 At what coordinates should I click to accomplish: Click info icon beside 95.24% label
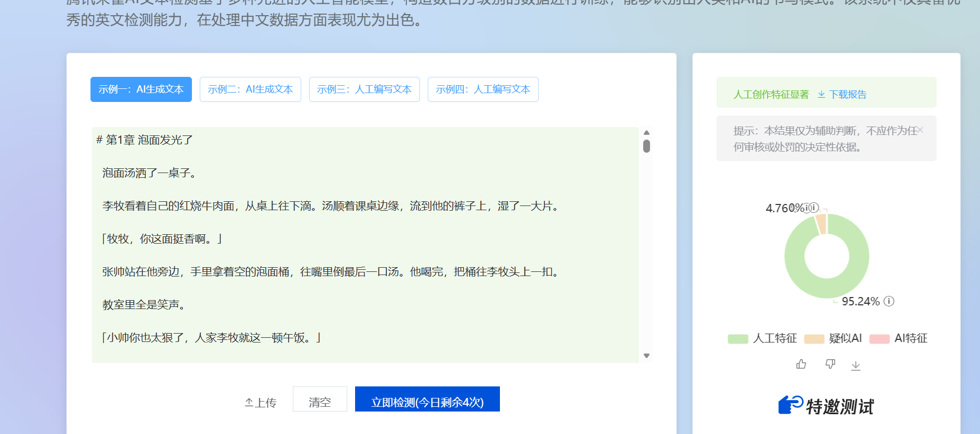tap(889, 301)
